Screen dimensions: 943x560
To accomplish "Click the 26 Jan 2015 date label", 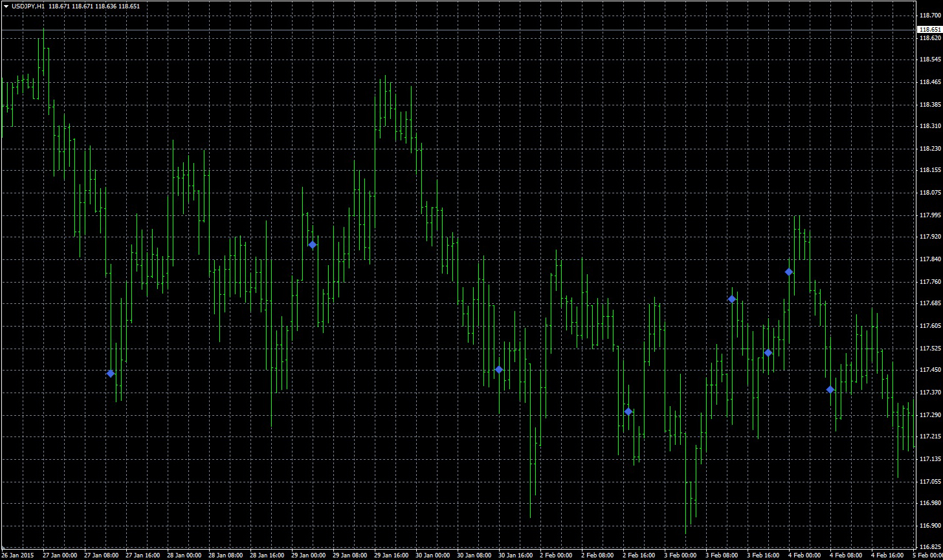I will pyautogui.click(x=17, y=555).
